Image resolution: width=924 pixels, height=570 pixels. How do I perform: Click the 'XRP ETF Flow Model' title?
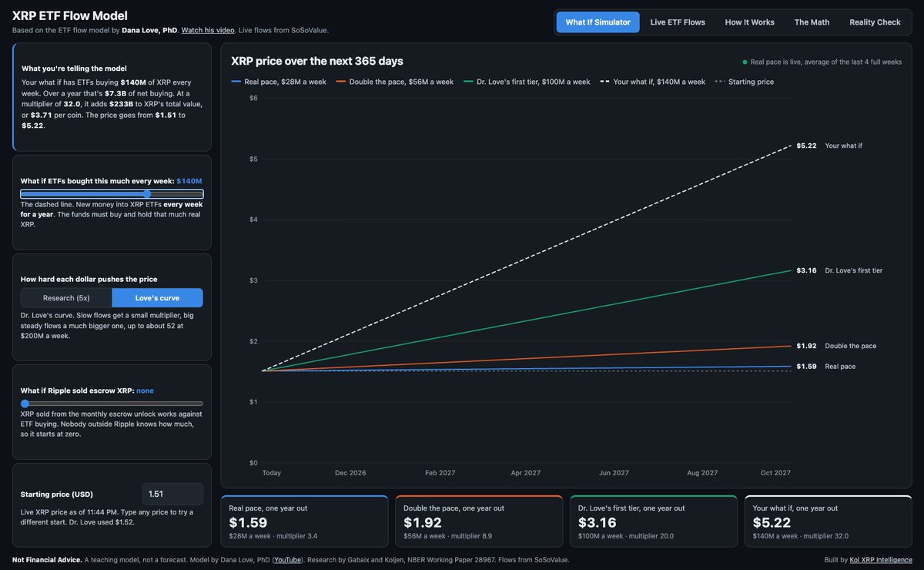tap(70, 15)
